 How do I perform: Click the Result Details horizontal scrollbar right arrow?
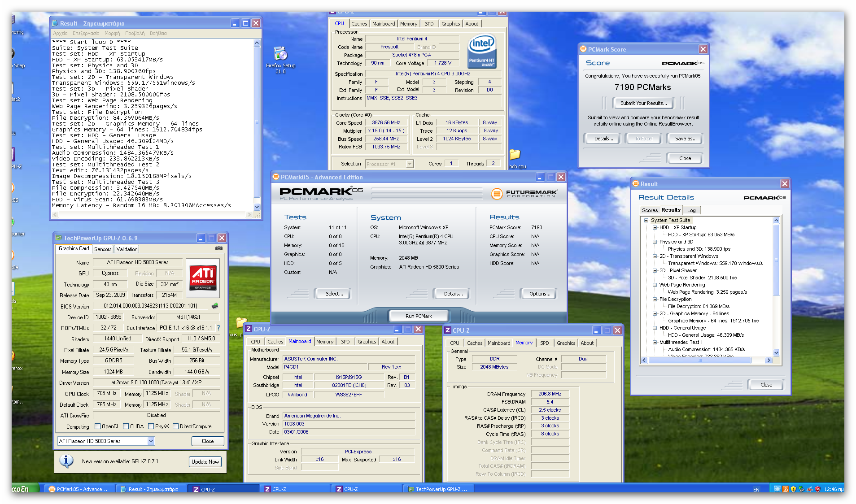point(769,360)
